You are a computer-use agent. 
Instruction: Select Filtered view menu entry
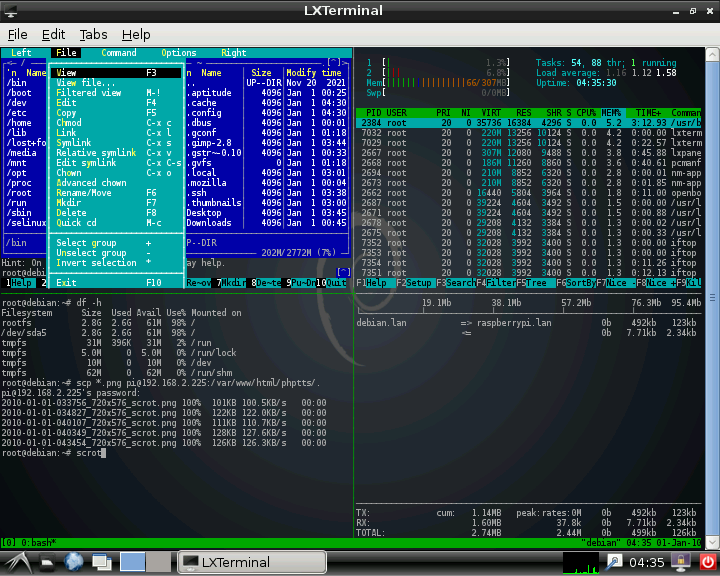click(x=116, y=93)
